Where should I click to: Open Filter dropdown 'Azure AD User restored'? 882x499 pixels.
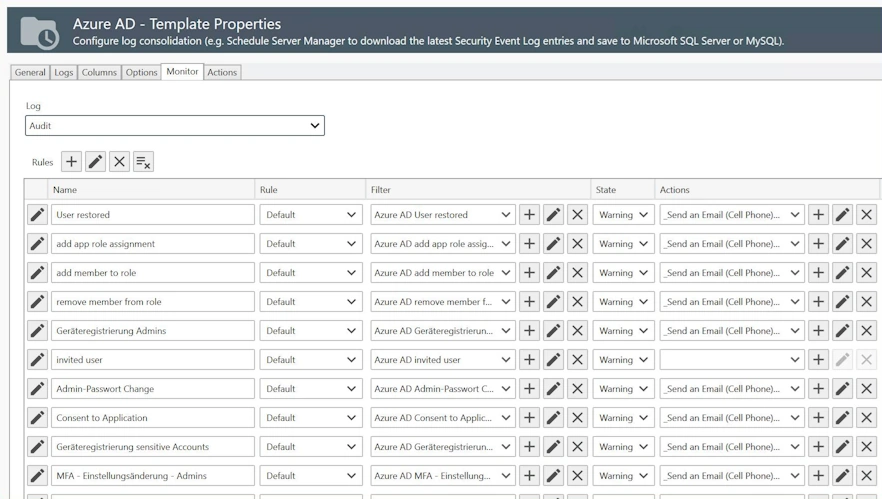click(x=443, y=214)
